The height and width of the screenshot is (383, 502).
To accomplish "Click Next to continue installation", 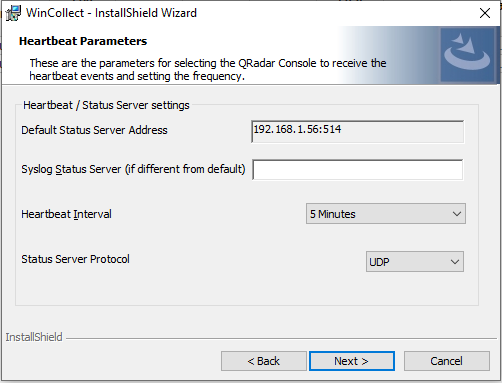I will click(352, 361).
